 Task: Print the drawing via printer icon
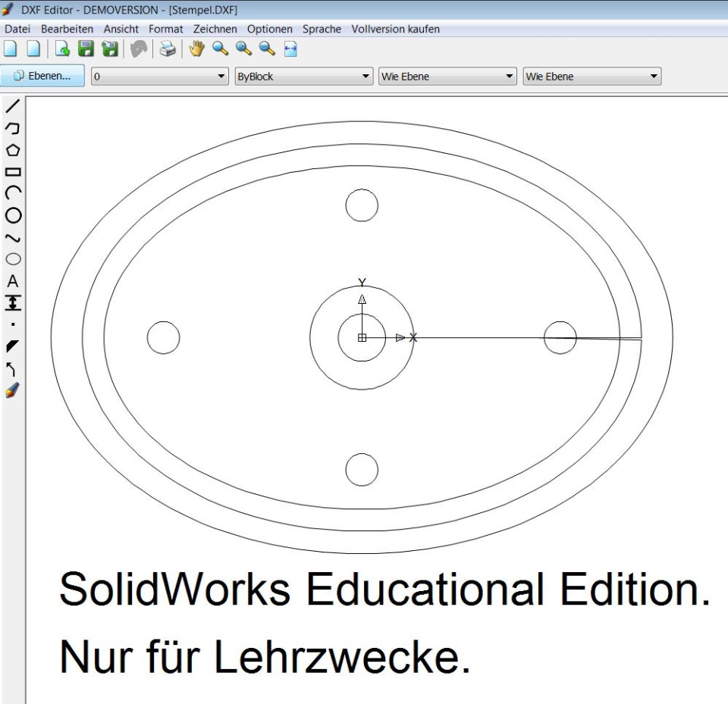click(x=167, y=48)
